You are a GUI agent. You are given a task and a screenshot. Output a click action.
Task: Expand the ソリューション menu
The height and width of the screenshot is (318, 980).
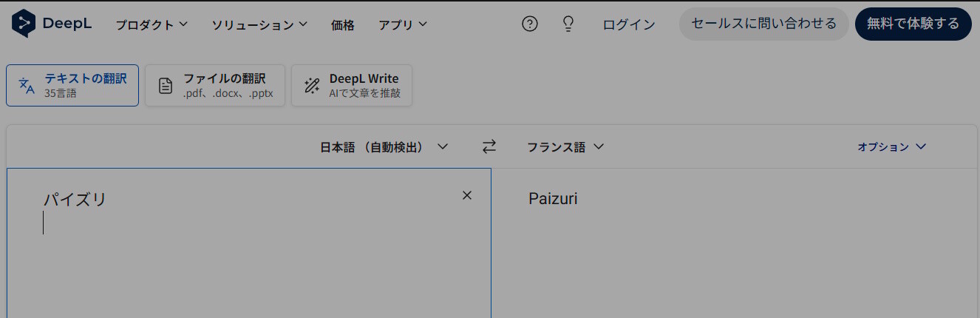(259, 24)
